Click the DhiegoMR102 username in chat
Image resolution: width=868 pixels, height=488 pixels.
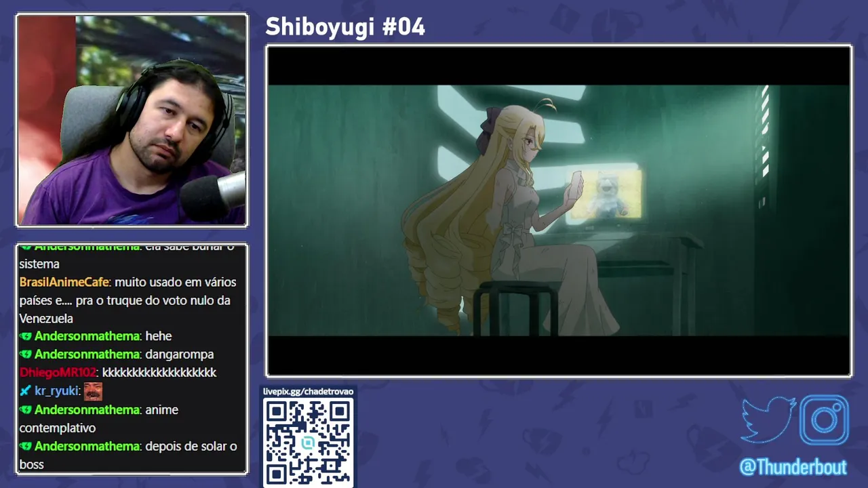[58, 373]
